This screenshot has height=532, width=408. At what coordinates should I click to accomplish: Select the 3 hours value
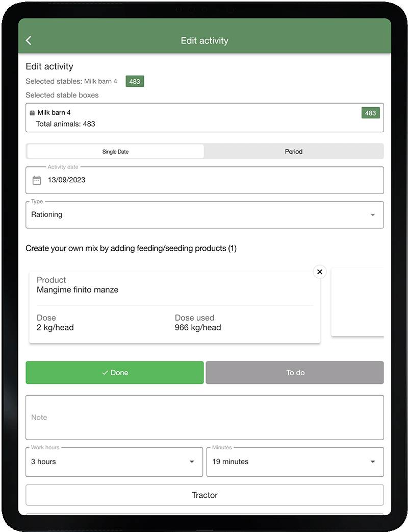click(43, 462)
